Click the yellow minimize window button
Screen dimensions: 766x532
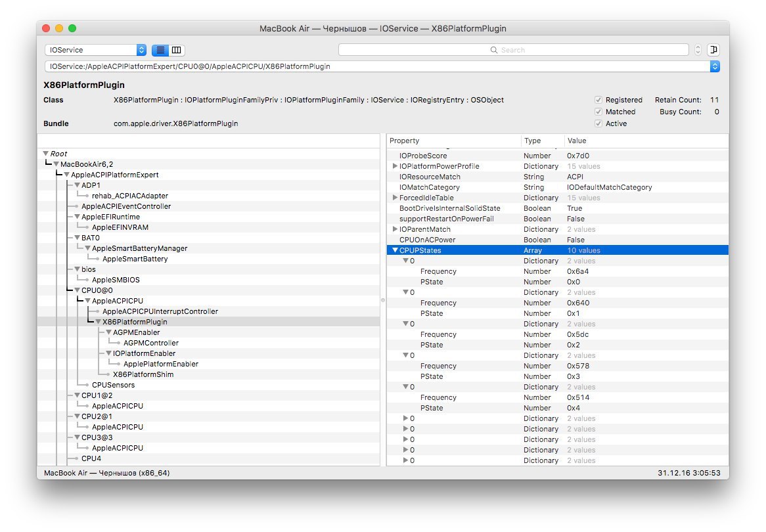tap(59, 28)
